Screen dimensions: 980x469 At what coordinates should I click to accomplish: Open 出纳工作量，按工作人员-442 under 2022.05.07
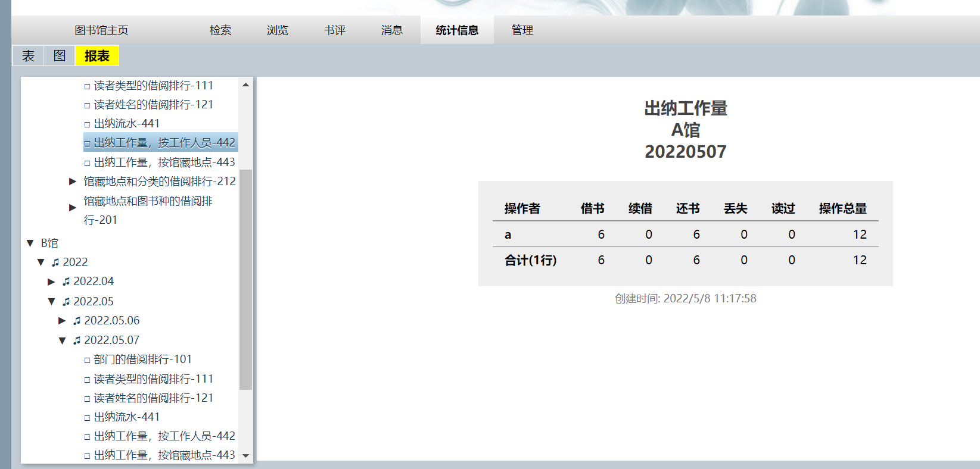164,436
